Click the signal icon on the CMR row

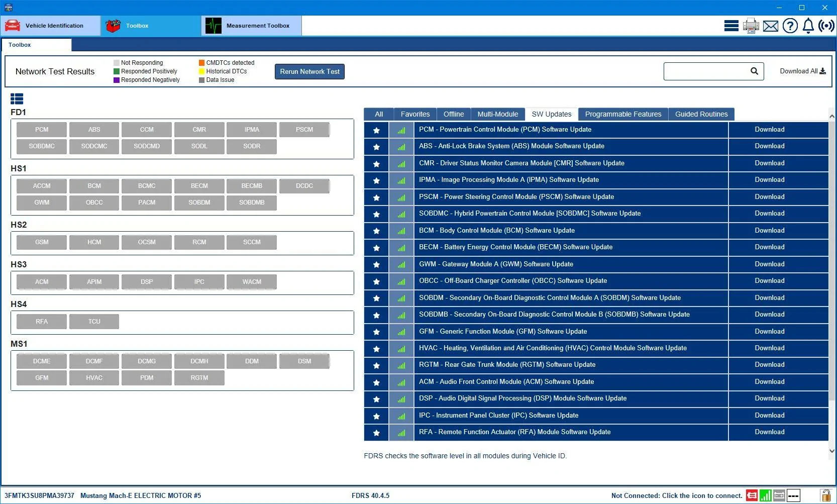pos(401,164)
